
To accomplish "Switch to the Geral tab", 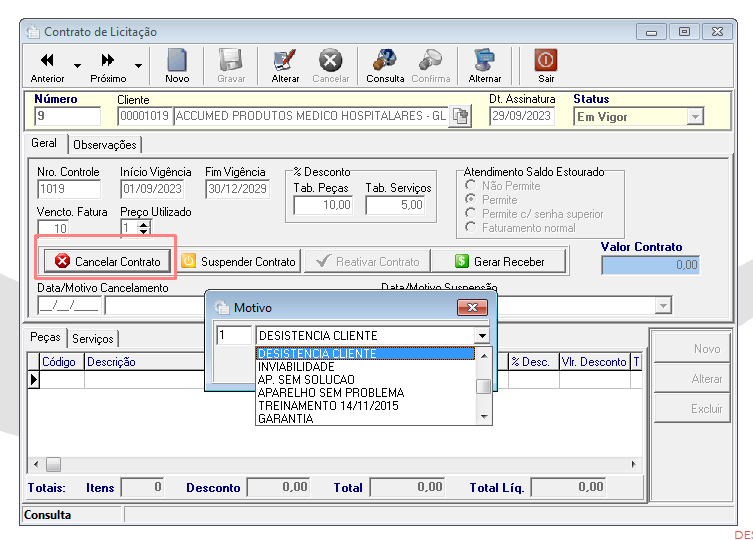I will [x=44, y=143].
